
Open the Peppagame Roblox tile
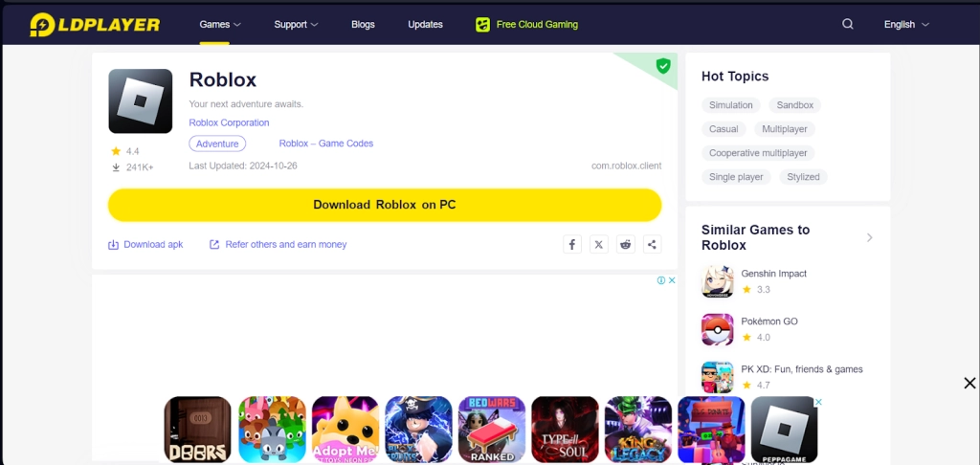tap(785, 430)
